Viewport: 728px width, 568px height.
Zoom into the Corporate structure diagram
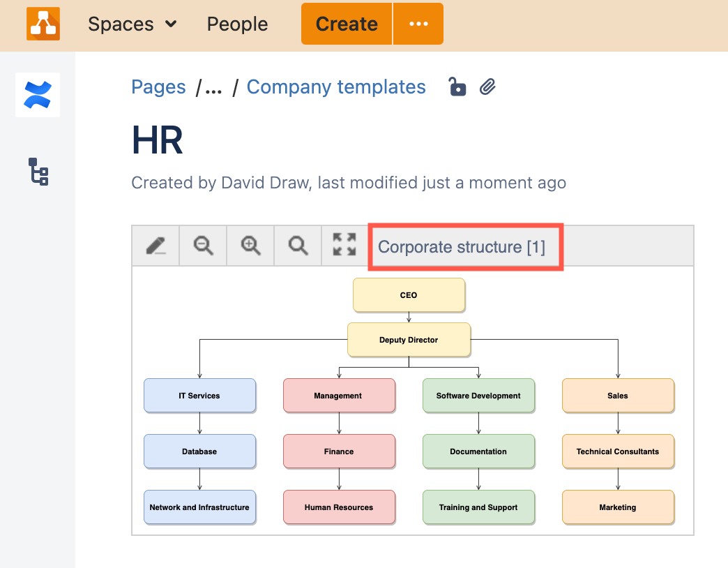point(250,246)
